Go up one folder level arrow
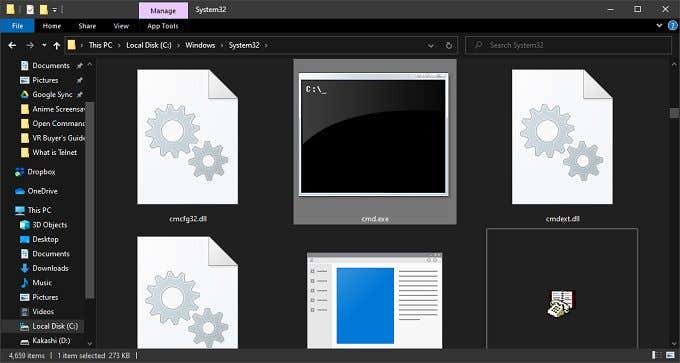680x363 pixels. 56,45
